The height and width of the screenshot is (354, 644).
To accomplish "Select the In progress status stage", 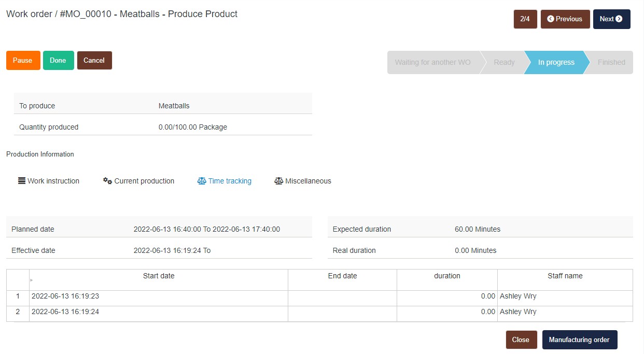I will 556,63.
